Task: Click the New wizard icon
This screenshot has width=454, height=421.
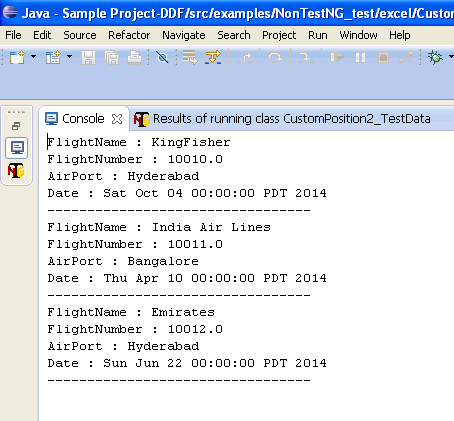Action: pyautogui.click(x=17, y=57)
